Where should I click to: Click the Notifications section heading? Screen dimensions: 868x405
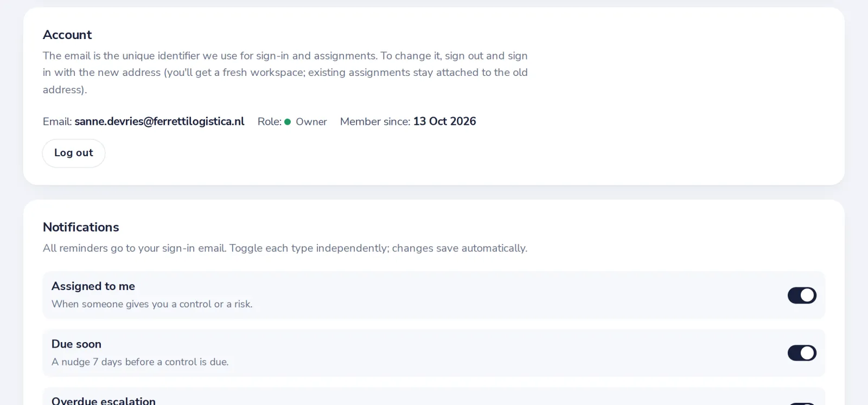click(x=81, y=227)
